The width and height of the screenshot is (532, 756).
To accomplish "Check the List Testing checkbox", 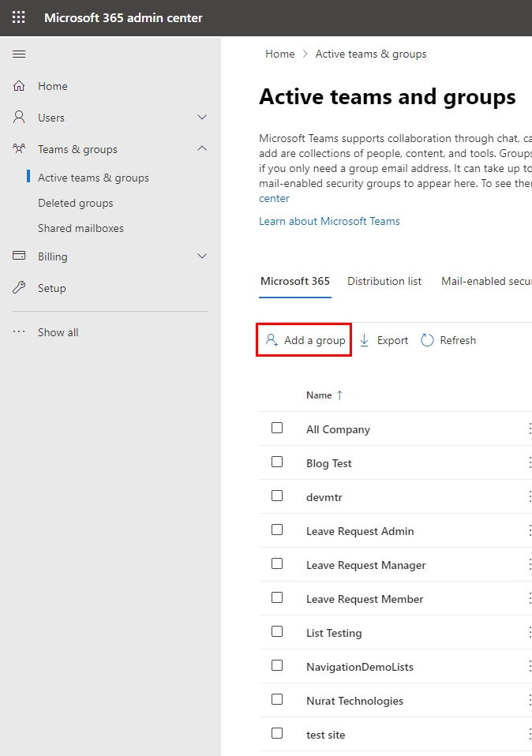I will click(277, 631).
